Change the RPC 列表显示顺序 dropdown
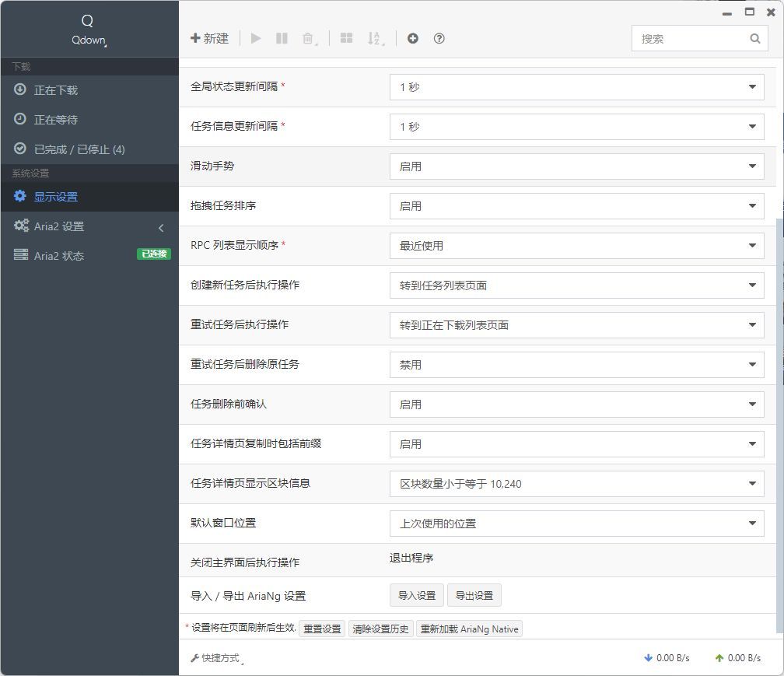This screenshot has width=784, height=676. click(x=576, y=245)
